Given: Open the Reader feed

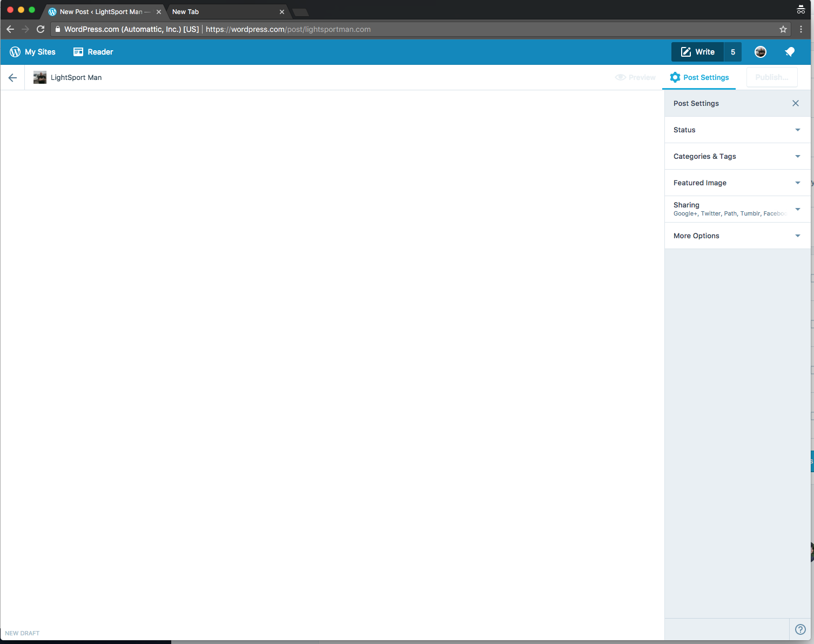Looking at the screenshot, I should [93, 52].
